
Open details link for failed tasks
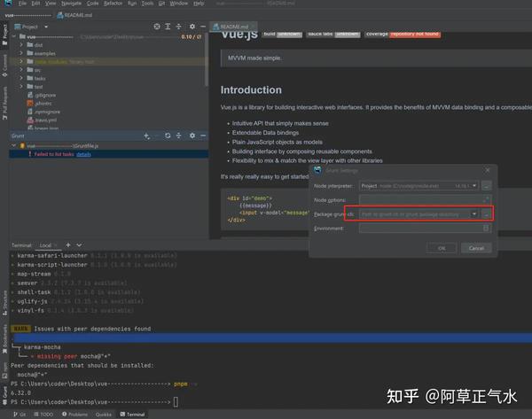pyautogui.click(x=83, y=154)
